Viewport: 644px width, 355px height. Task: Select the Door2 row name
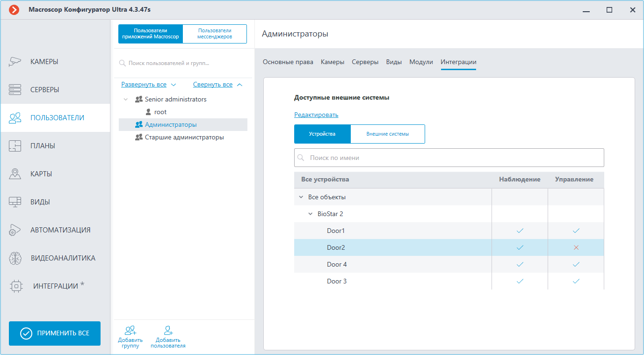337,248
